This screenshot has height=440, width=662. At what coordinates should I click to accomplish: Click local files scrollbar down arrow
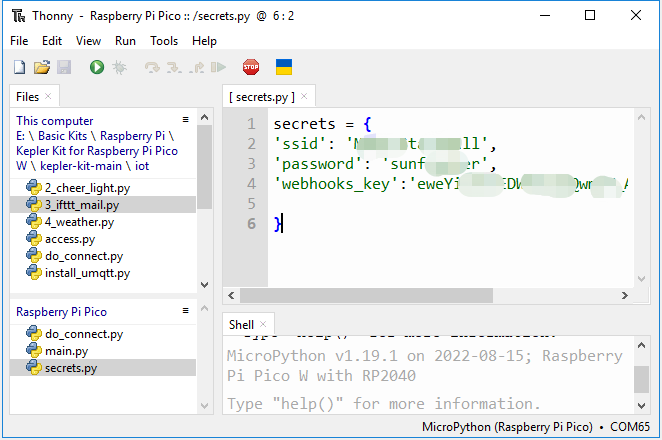tap(204, 285)
